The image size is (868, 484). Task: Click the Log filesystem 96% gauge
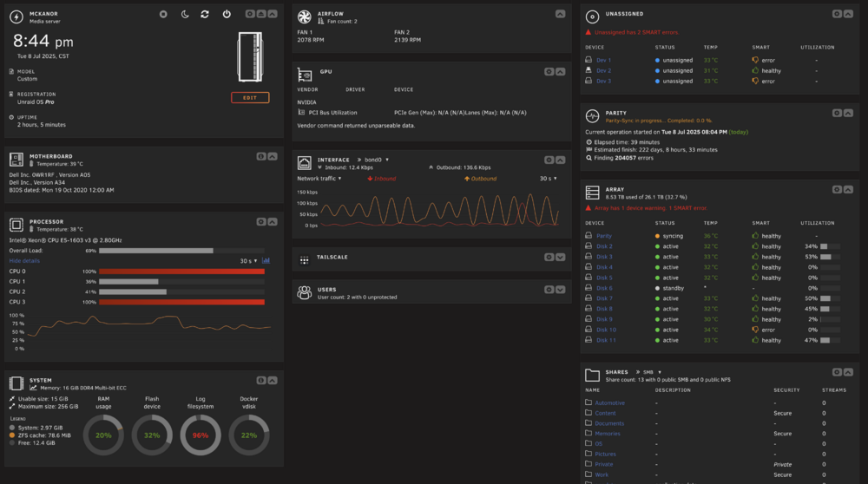click(x=201, y=435)
